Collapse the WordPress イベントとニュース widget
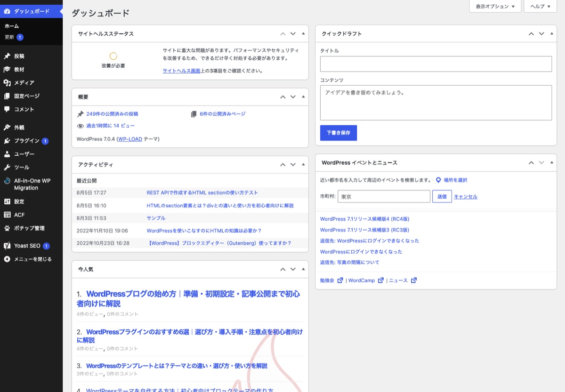The image size is (565, 392). [552, 162]
